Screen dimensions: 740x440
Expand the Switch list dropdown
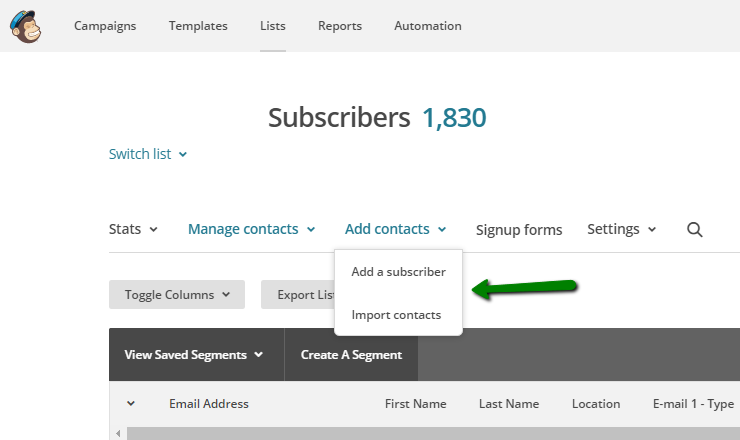tap(148, 154)
